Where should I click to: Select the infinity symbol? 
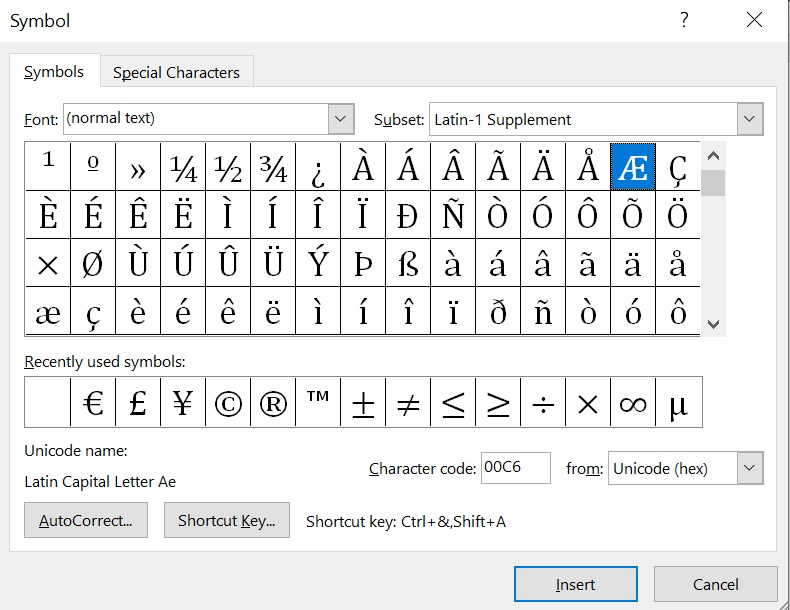633,402
